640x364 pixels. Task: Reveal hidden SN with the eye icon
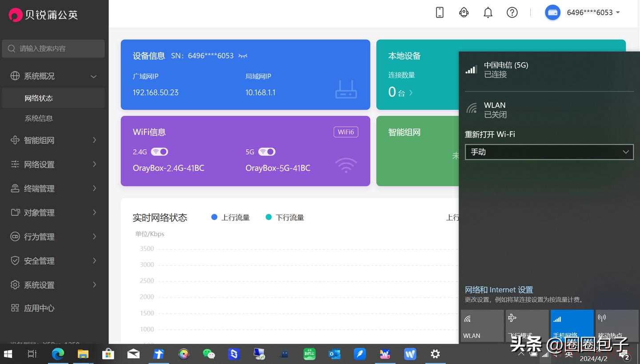[x=243, y=56]
